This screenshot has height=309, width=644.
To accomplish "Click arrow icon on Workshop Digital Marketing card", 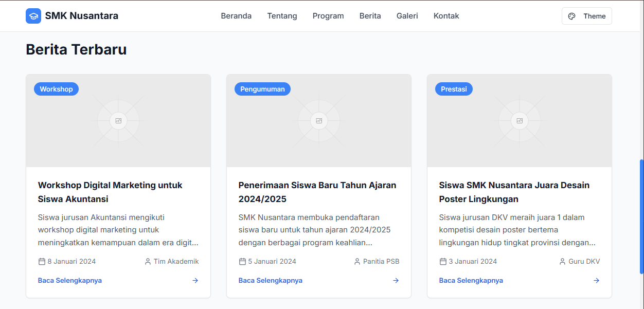I will (195, 280).
